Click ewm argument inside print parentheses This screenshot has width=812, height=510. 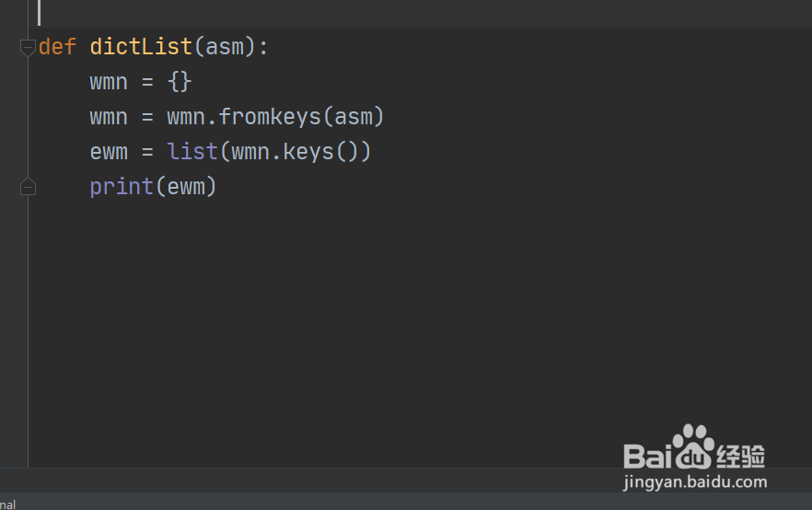coord(186,187)
